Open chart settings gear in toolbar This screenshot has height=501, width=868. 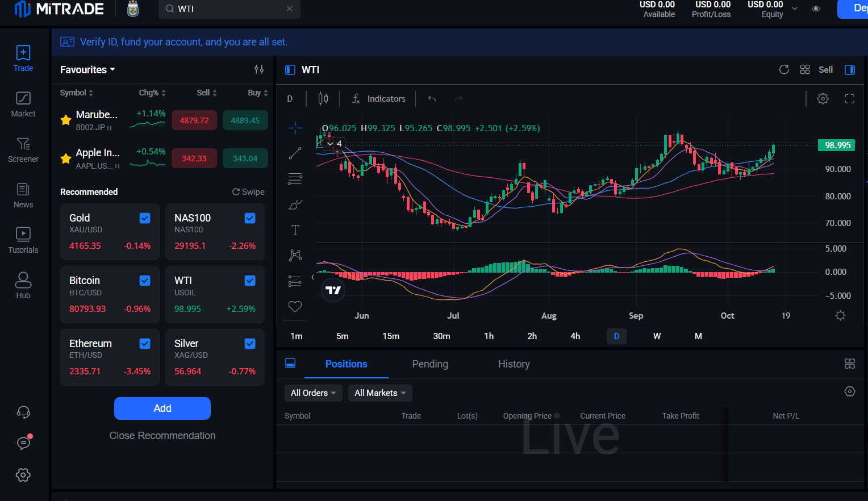click(823, 99)
